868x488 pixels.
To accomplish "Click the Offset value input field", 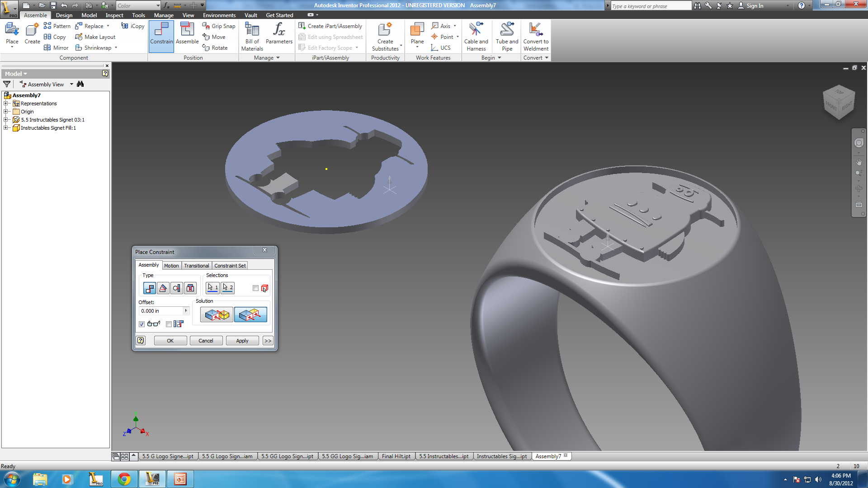I will pyautogui.click(x=160, y=310).
